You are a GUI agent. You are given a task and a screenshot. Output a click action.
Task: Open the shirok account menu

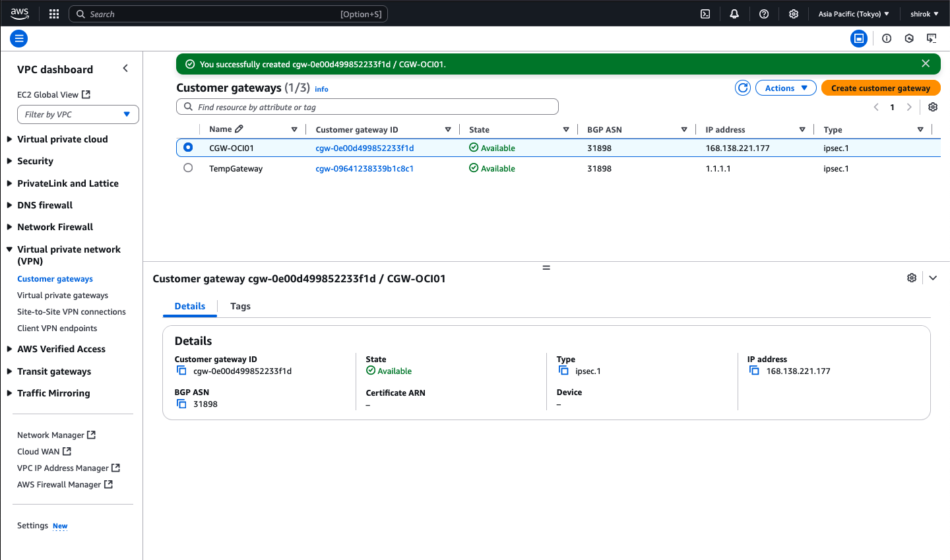coord(924,14)
